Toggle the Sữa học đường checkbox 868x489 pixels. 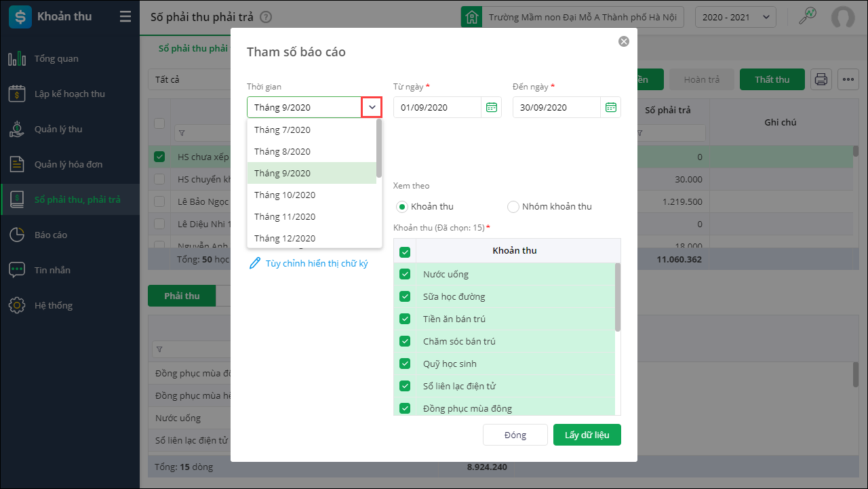tap(405, 296)
